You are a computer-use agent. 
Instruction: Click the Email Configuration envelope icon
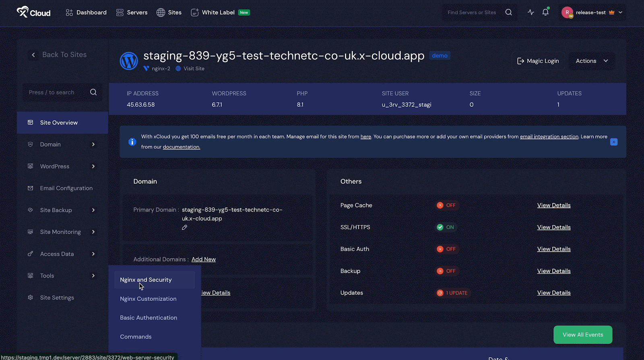(x=30, y=188)
